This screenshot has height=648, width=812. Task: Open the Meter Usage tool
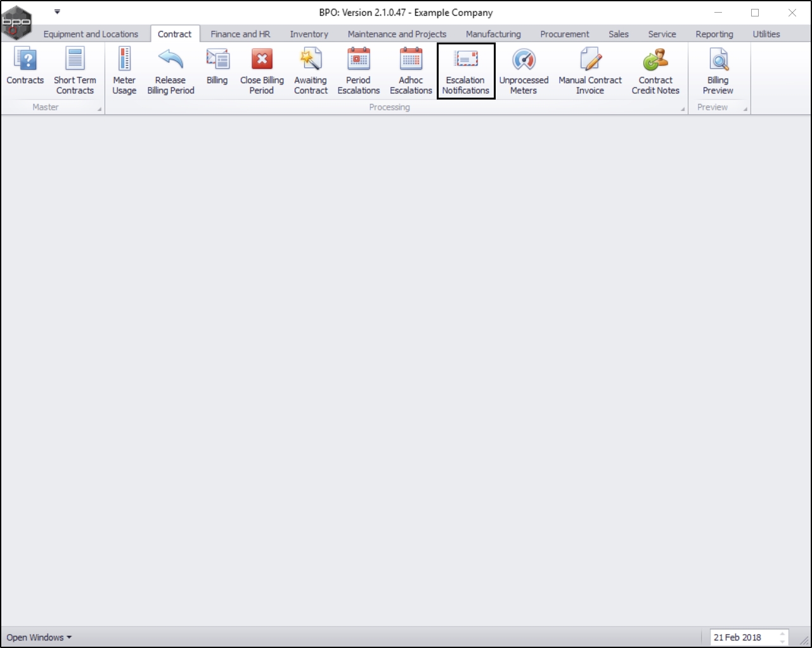(124, 71)
